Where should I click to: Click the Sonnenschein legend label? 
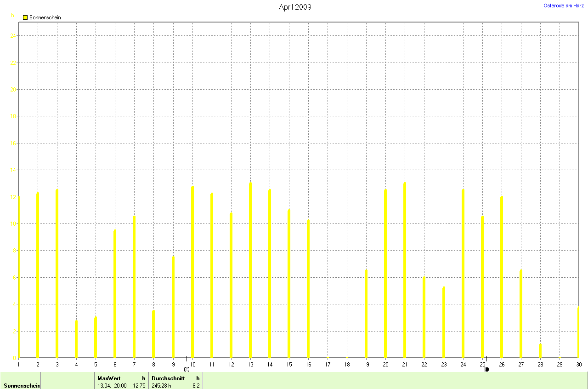pos(45,17)
